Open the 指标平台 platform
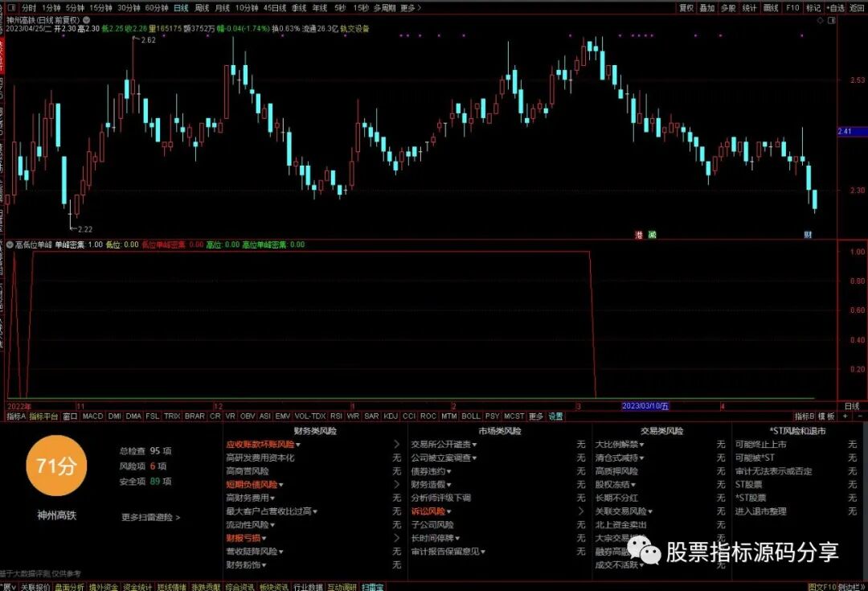The height and width of the screenshot is (591, 868). tap(43, 416)
